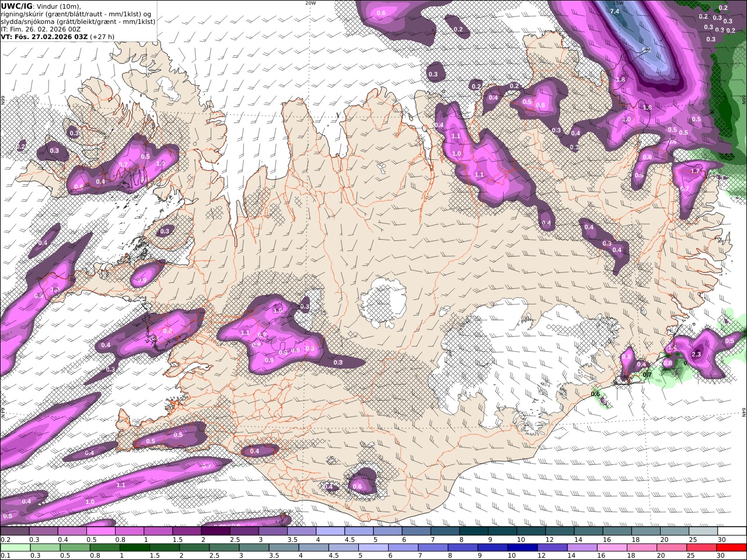
Task: Click the white 30 snow legend swatch
Action: click(731, 531)
